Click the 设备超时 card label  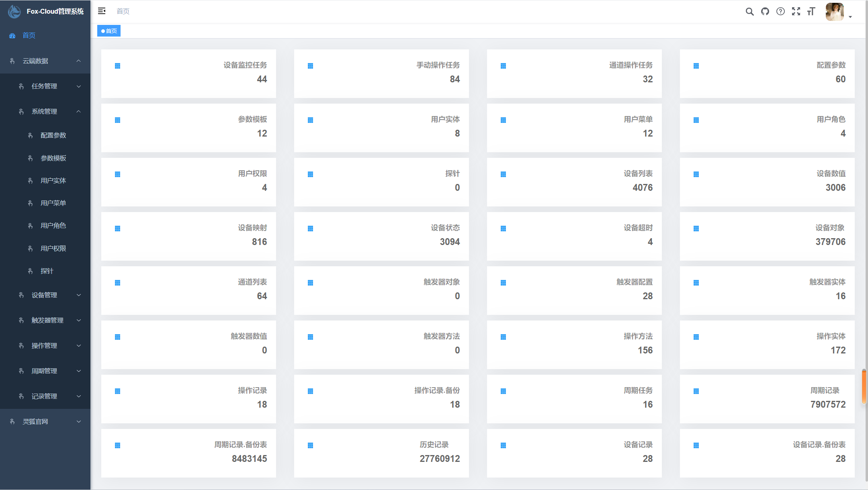point(638,228)
